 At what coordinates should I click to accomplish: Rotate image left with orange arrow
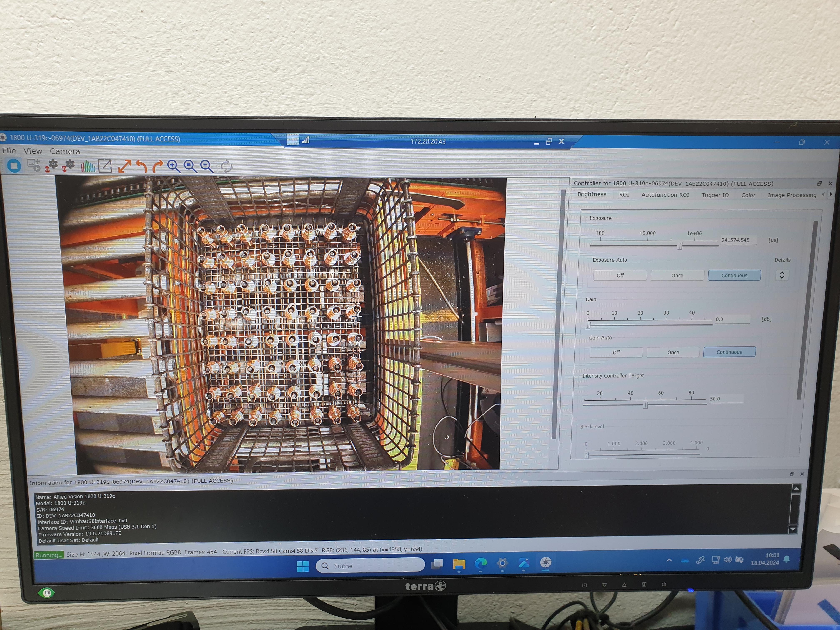pos(141,166)
